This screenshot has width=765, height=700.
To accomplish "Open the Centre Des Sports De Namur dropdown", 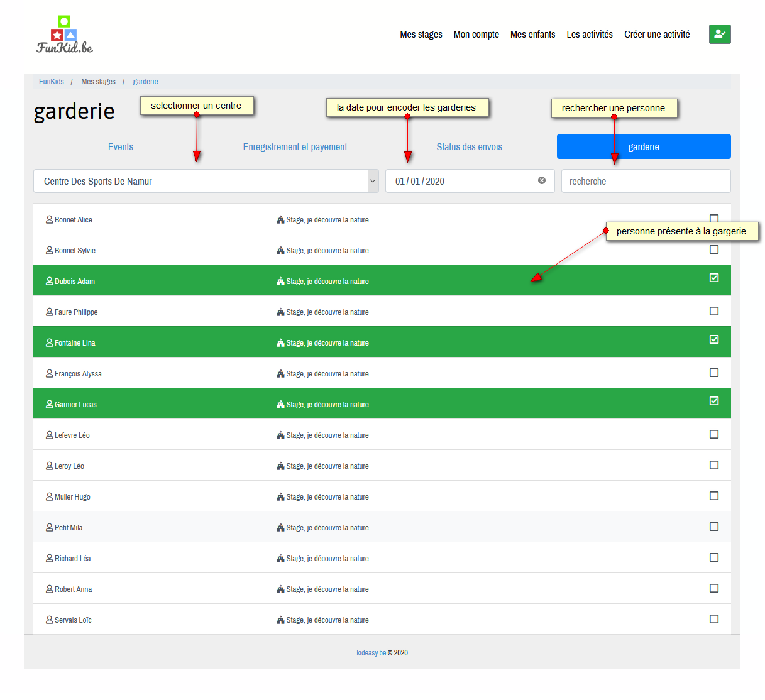I will click(200, 181).
